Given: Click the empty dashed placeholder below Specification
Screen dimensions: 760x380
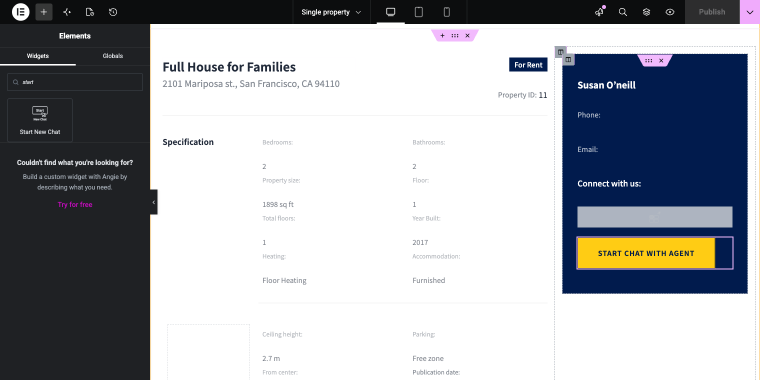Looking at the screenshot, I should (208, 352).
